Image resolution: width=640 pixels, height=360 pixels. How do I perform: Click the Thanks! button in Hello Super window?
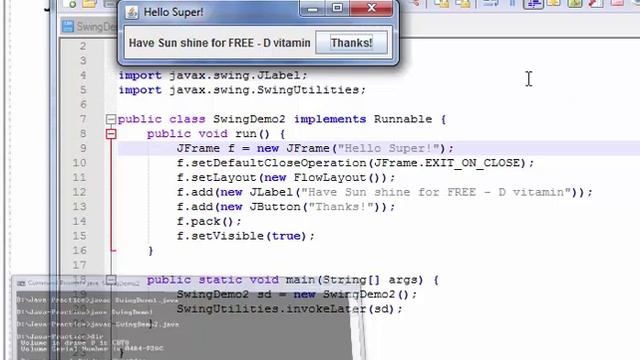[x=351, y=43]
